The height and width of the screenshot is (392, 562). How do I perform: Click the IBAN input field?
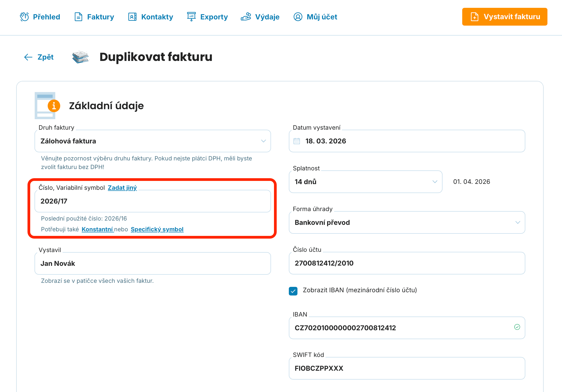pyautogui.click(x=407, y=328)
